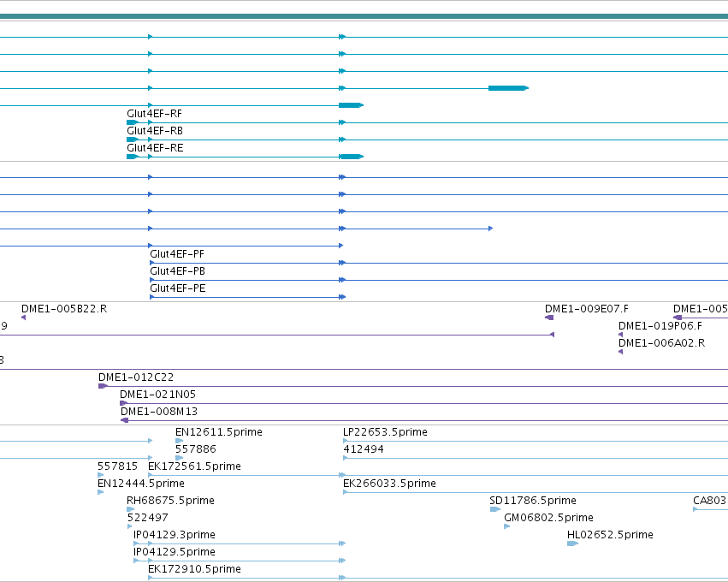Image resolution: width=728 pixels, height=582 pixels.
Task: Click the 522497 feature label
Action: coord(148,518)
